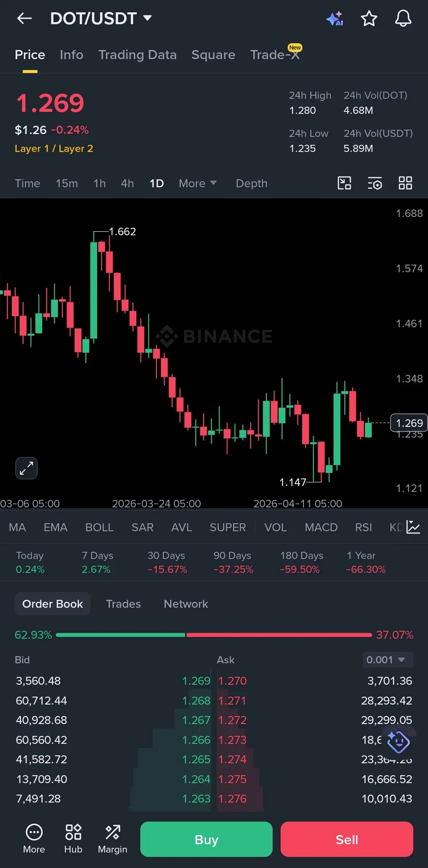Tap the 30 Days -15.67% performance

[167, 563]
